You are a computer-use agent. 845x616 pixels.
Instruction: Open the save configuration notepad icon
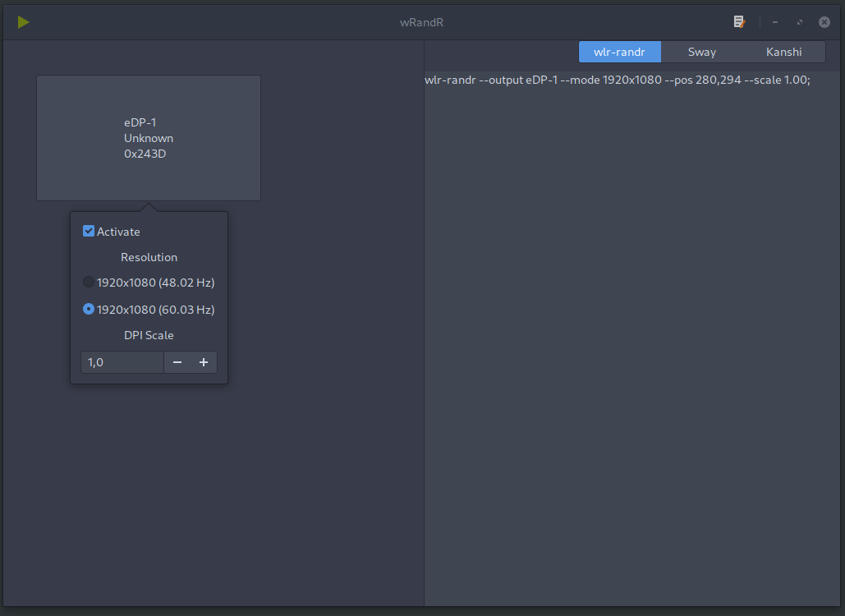tap(739, 22)
